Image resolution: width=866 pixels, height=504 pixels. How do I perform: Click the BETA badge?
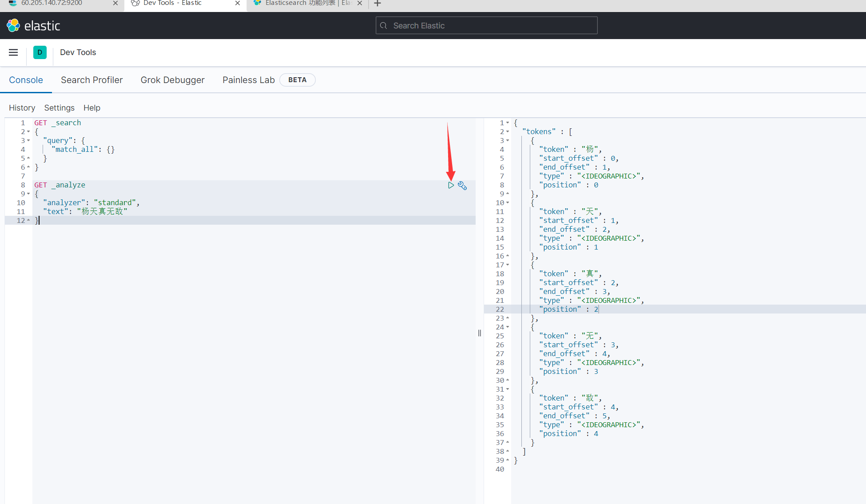click(298, 80)
